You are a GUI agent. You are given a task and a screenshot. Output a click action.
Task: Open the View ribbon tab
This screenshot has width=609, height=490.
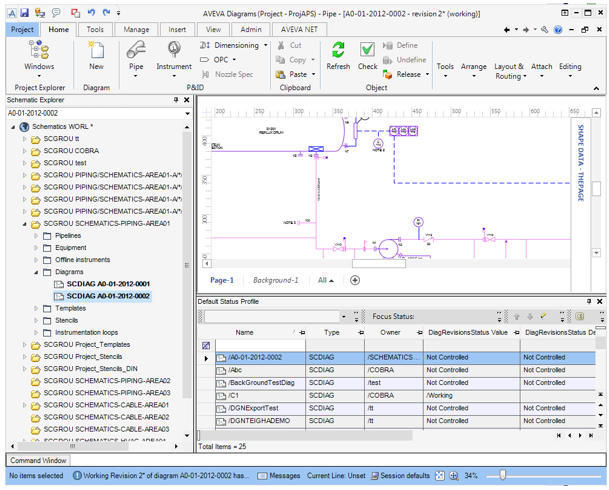click(213, 30)
